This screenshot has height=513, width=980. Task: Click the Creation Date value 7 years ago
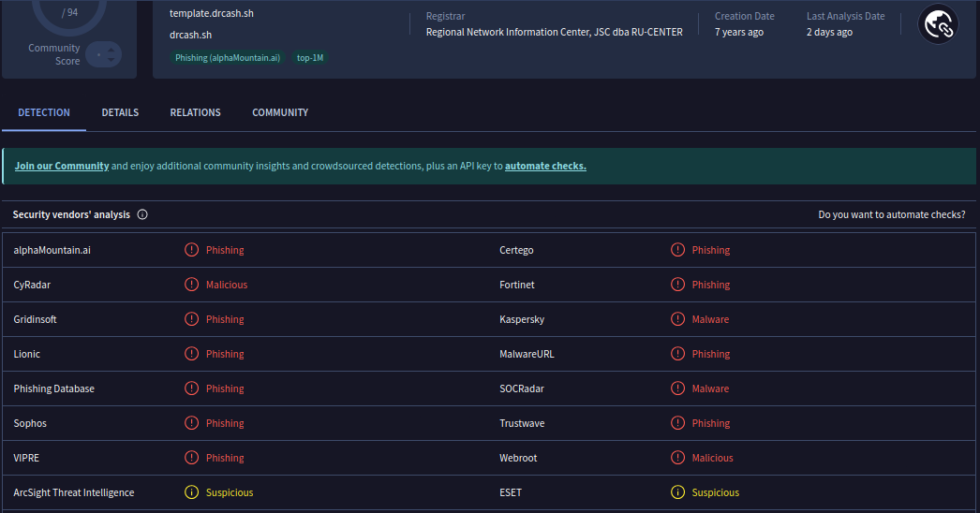[739, 32]
